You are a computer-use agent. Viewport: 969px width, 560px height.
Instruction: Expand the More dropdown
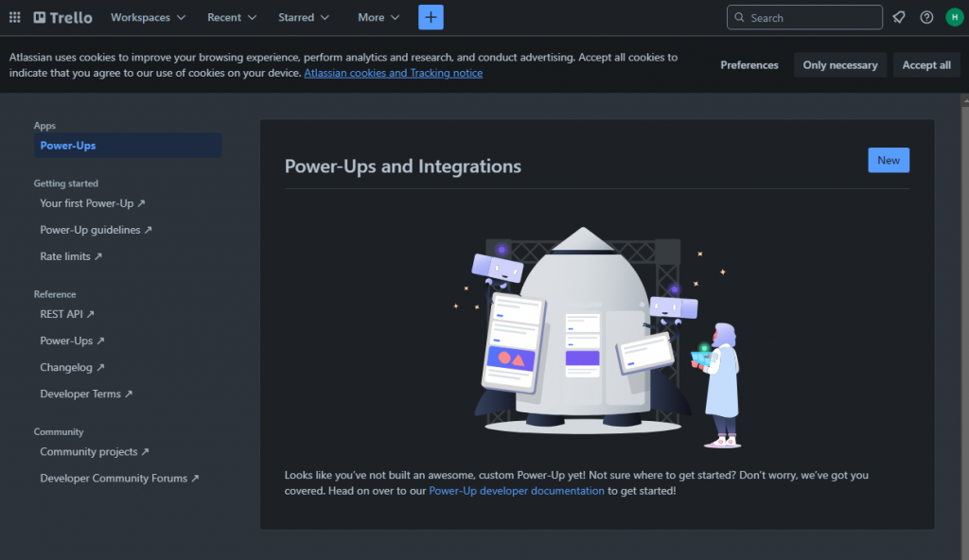[379, 17]
